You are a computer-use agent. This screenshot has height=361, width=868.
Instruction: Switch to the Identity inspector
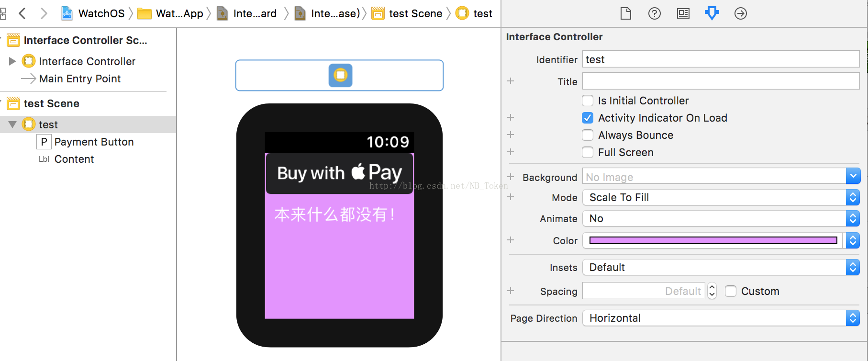683,13
